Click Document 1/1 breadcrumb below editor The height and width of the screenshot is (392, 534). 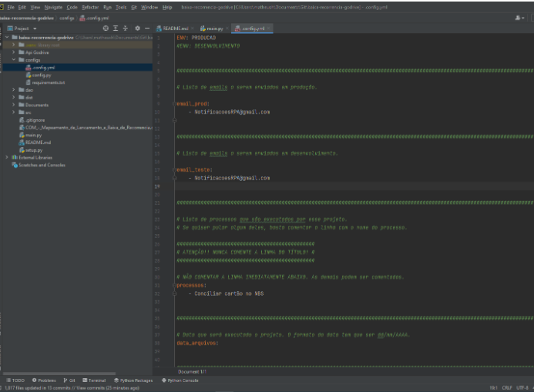point(193,371)
